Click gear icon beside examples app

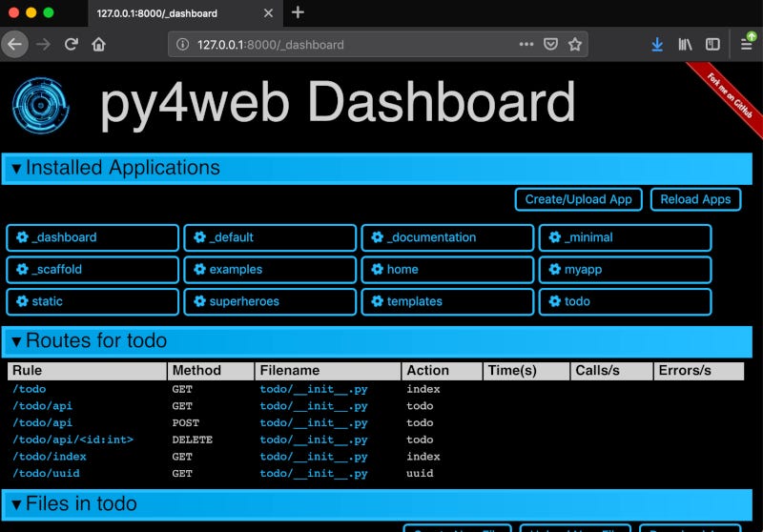[x=199, y=270]
